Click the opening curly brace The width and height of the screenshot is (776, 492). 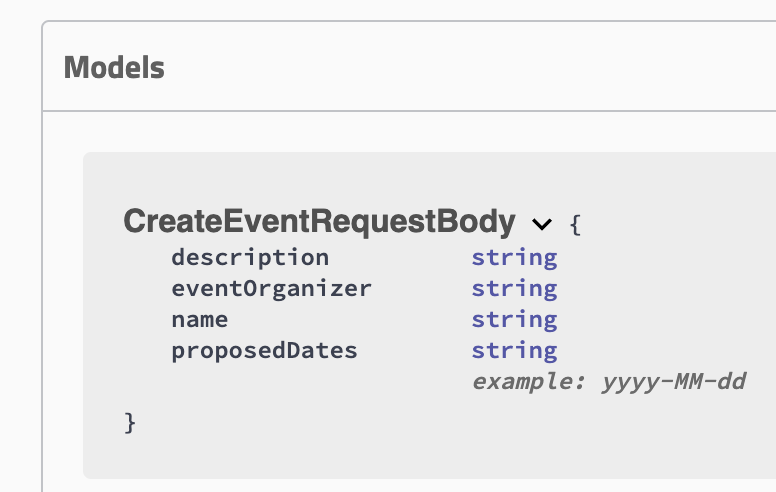click(x=575, y=223)
